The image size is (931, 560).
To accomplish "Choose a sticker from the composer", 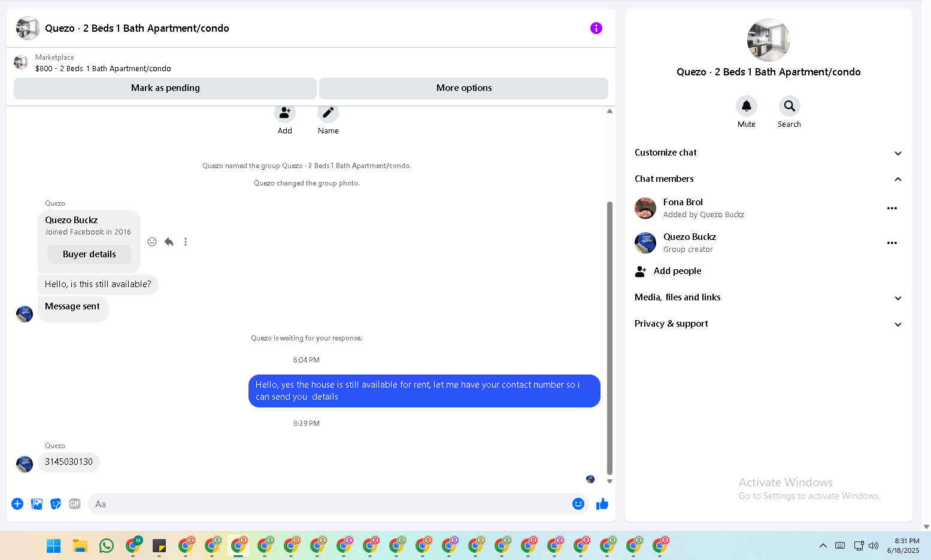I will 56,504.
